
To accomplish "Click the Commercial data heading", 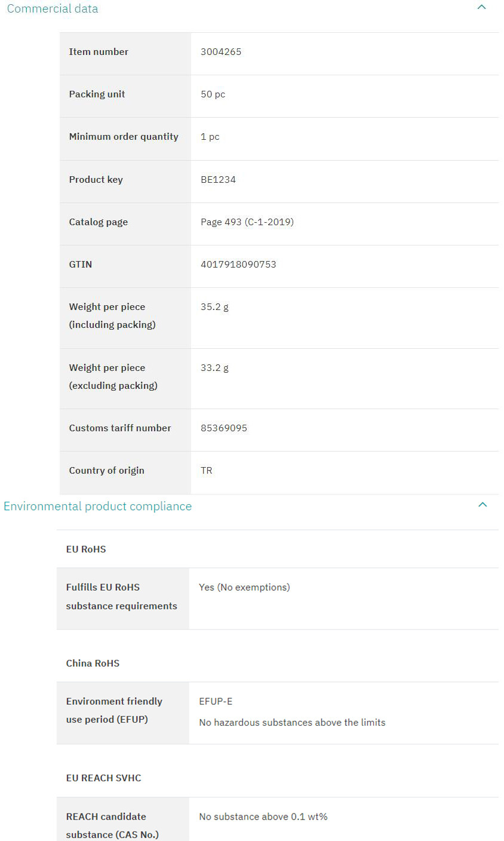I will pyautogui.click(x=53, y=8).
